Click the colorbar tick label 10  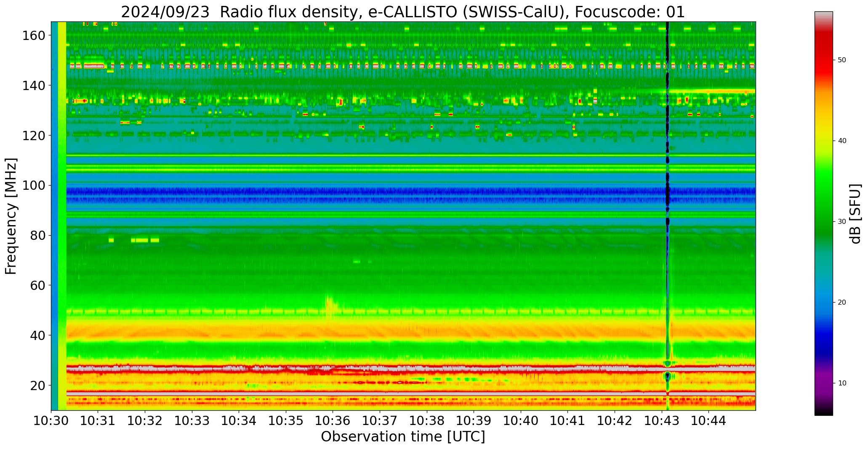click(x=842, y=383)
